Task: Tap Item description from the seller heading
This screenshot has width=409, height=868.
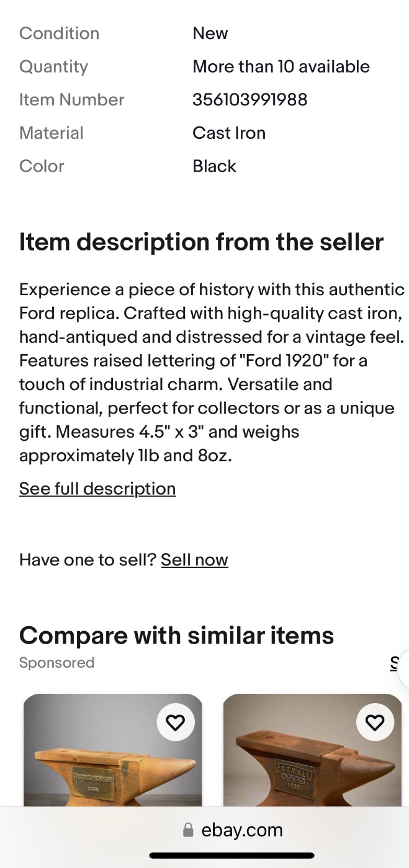Action: [x=201, y=242]
